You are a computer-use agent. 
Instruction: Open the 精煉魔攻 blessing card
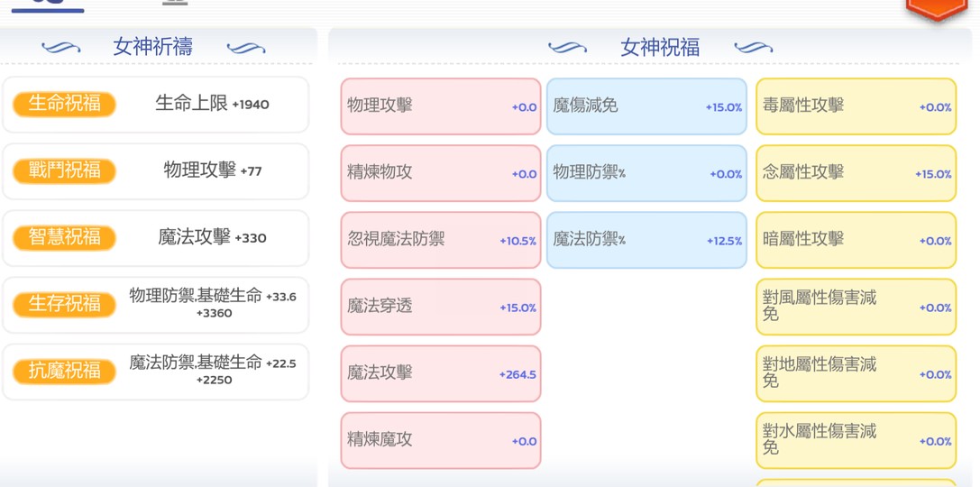[x=441, y=441]
